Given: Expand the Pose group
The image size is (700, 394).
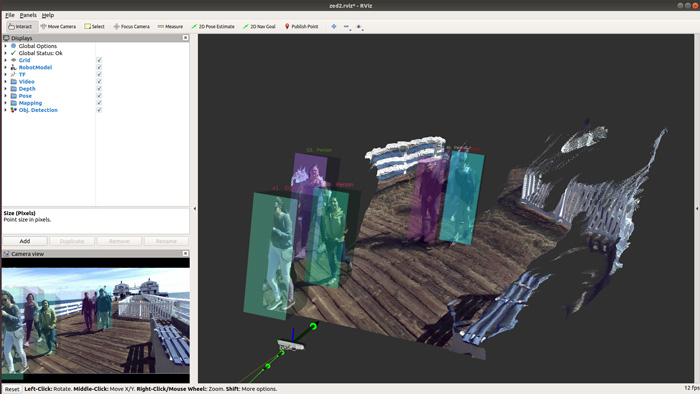Looking at the screenshot, I should pyautogui.click(x=5, y=96).
